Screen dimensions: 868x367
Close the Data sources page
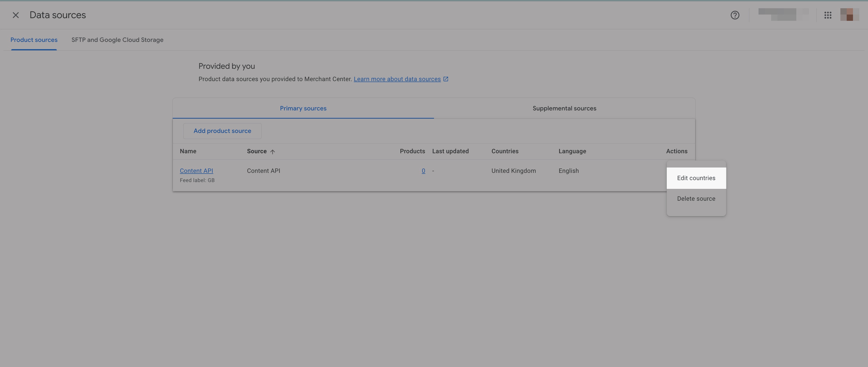[15, 15]
